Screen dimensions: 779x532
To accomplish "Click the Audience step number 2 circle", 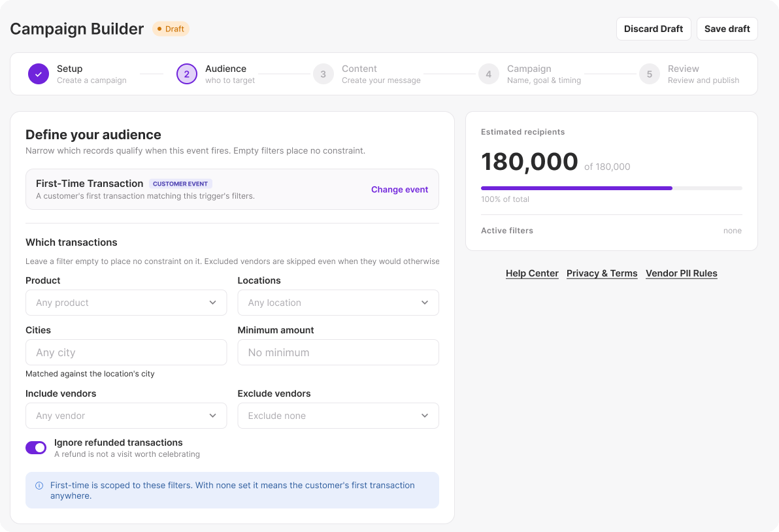I will [187, 74].
